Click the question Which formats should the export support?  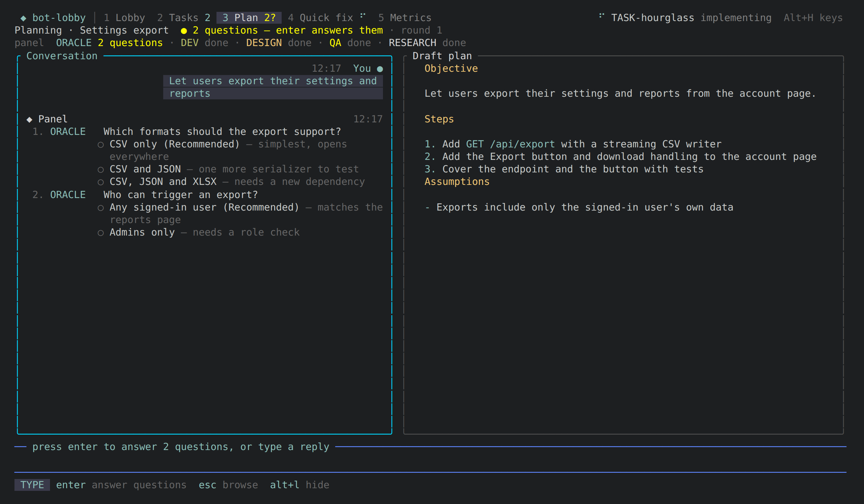(x=222, y=131)
